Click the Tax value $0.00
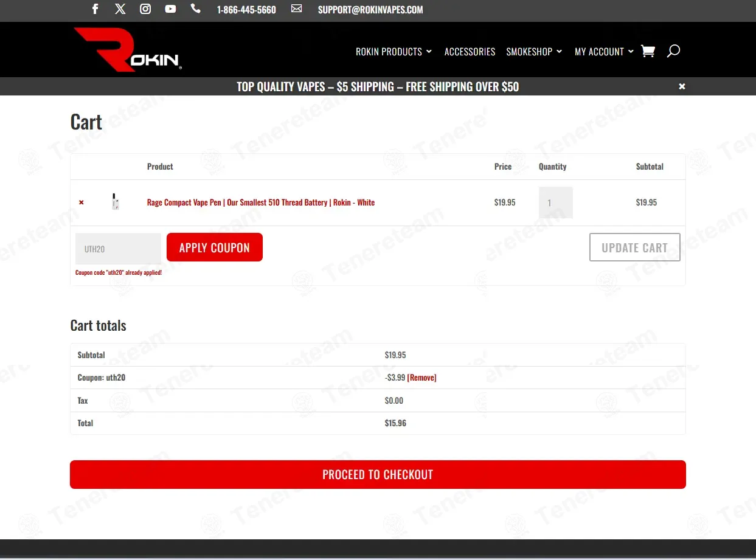756x560 pixels. point(394,401)
